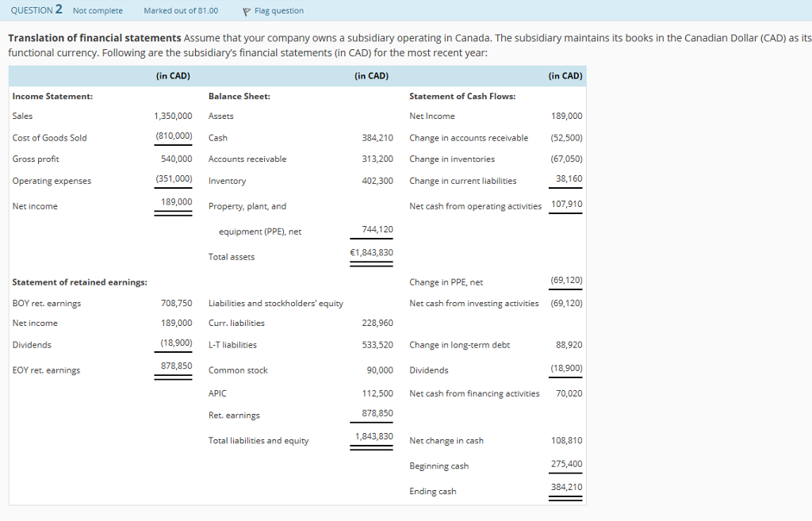This screenshot has width=812, height=521.
Task: Click the Sales value 1,350,000
Action: tap(174, 116)
